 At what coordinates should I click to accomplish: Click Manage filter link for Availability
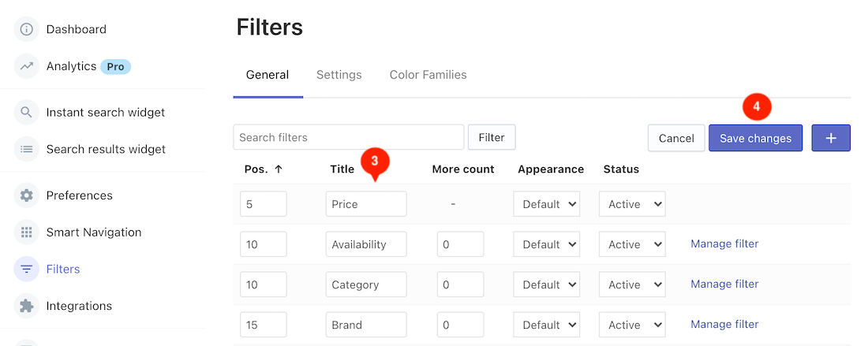[724, 244]
